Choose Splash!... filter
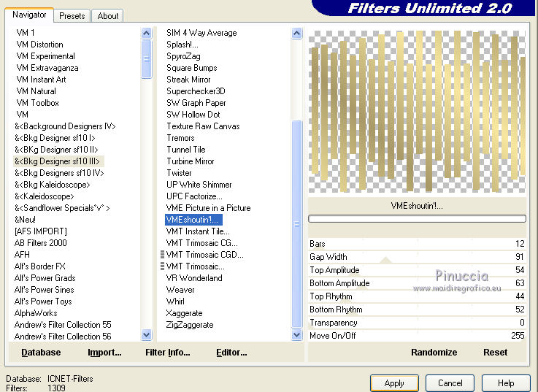 pyautogui.click(x=182, y=45)
